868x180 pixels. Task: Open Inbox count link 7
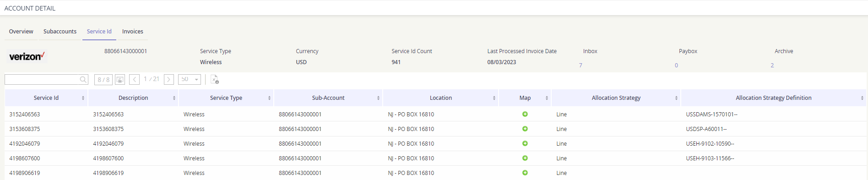(x=580, y=65)
